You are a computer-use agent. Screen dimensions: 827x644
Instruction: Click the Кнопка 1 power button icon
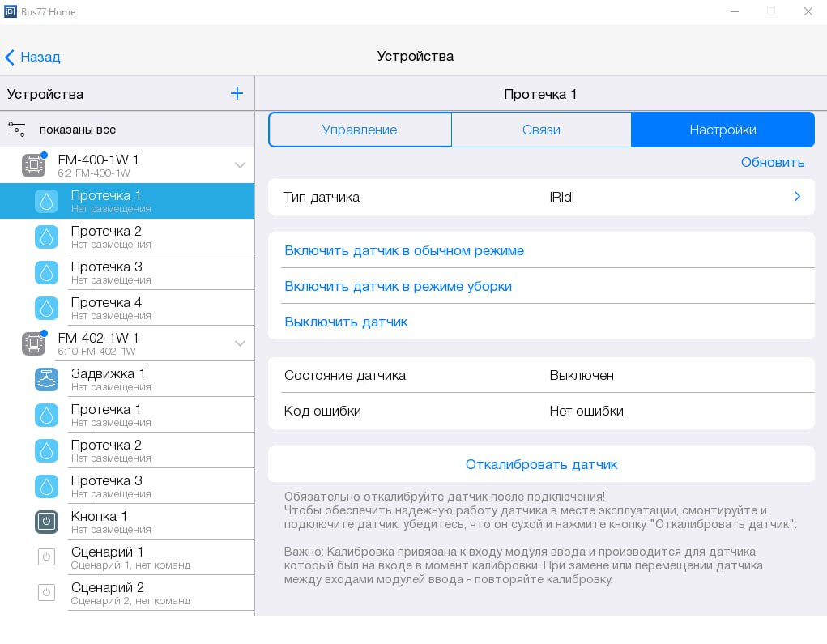[46, 522]
